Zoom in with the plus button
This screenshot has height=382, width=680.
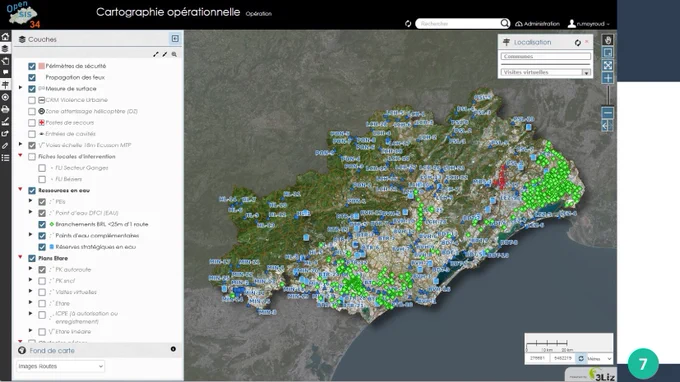(x=608, y=78)
